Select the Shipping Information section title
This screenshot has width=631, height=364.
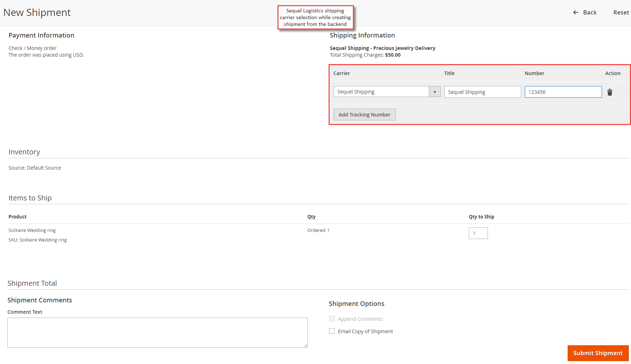(x=362, y=35)
